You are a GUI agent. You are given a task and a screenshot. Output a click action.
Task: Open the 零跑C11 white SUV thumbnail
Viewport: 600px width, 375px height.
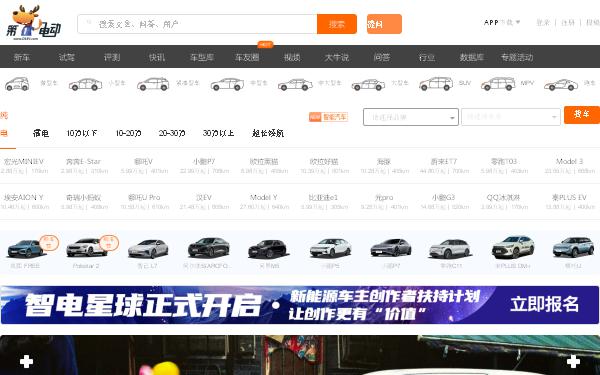pyautogui.click(x=450, y=249)
